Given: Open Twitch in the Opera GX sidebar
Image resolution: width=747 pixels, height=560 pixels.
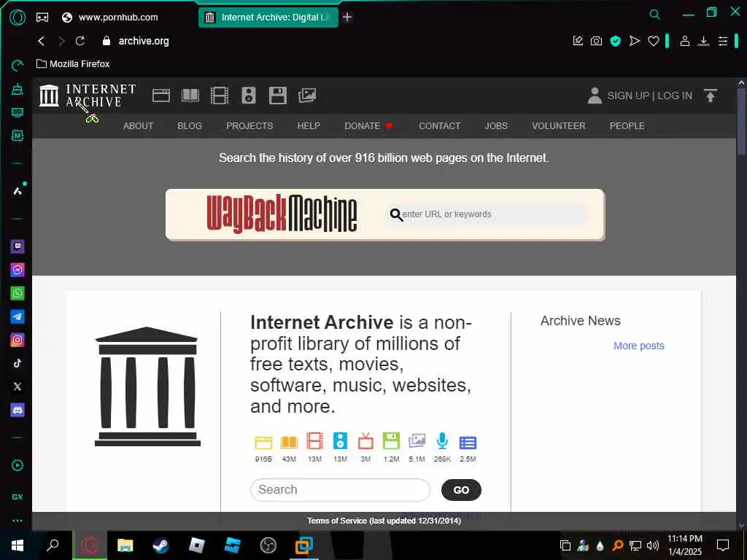Looking at the screenshot, I should coord(18,246).
